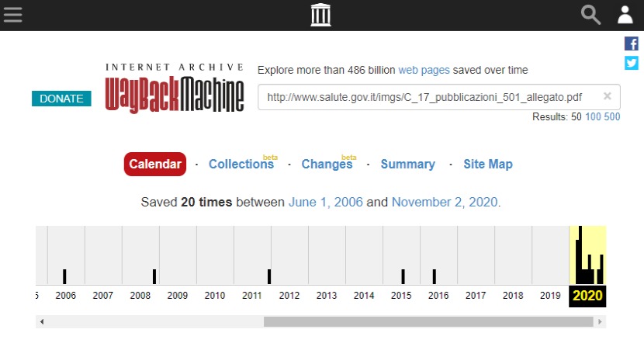Click the DONATE button
644x364 pixels.
tap(61, 99)
